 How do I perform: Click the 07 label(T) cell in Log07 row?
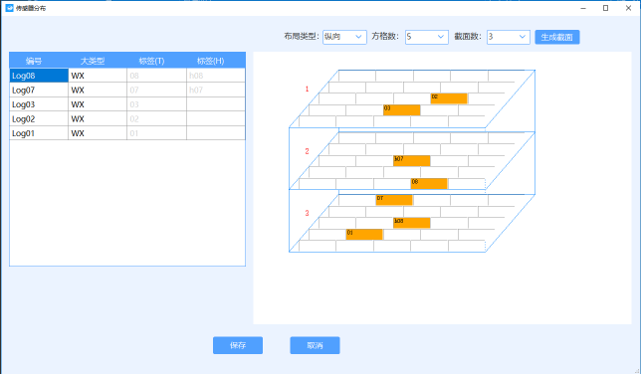point(157,90)
